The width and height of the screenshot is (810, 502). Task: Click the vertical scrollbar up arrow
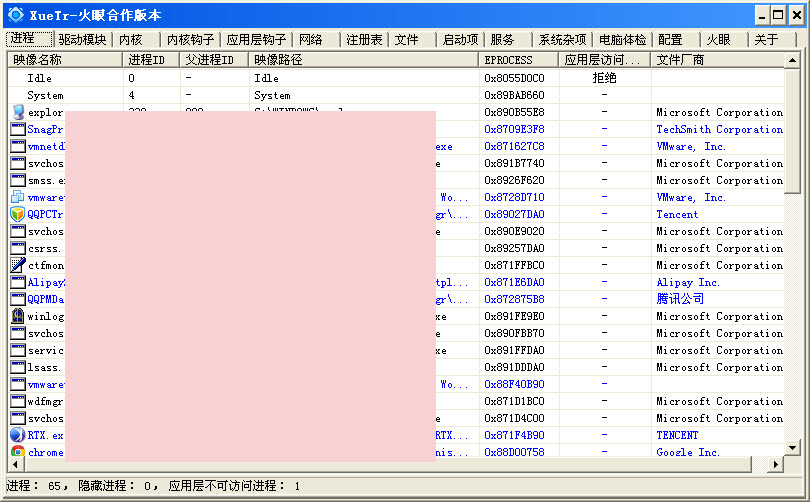(x=792, y=60)
